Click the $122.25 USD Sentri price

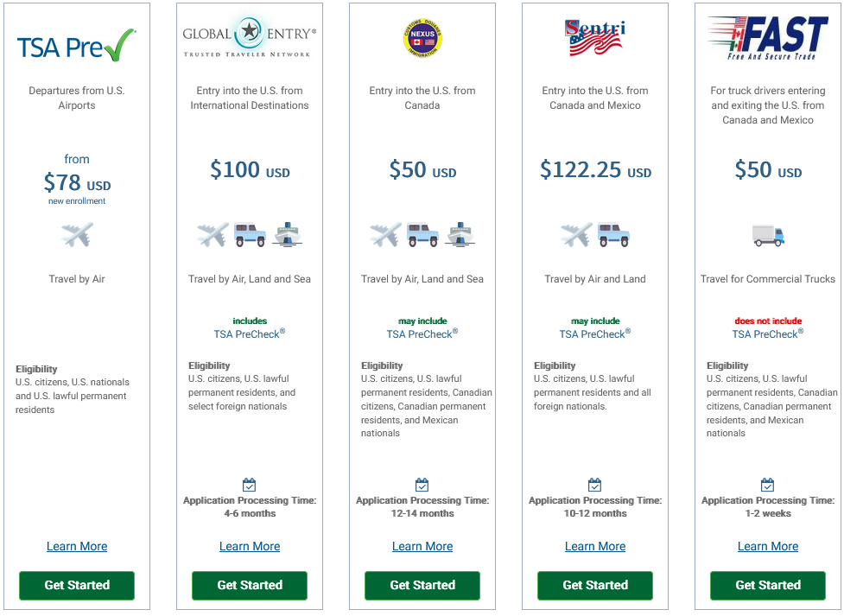[x=594, y=169]
